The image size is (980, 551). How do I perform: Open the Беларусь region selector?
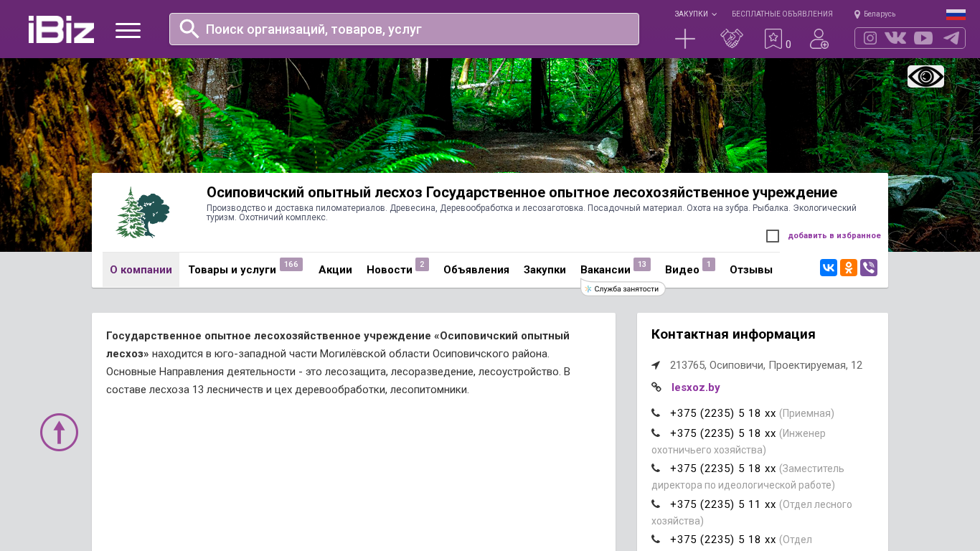tap(875, 14)
